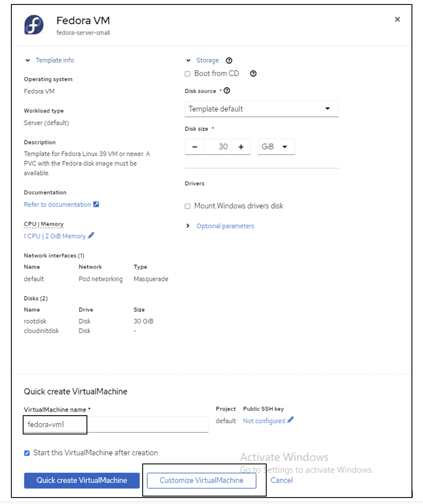The image size is (423, 504).
Task: Enable Mount Windows drivers disk checkbox
Action: [188, 206]
